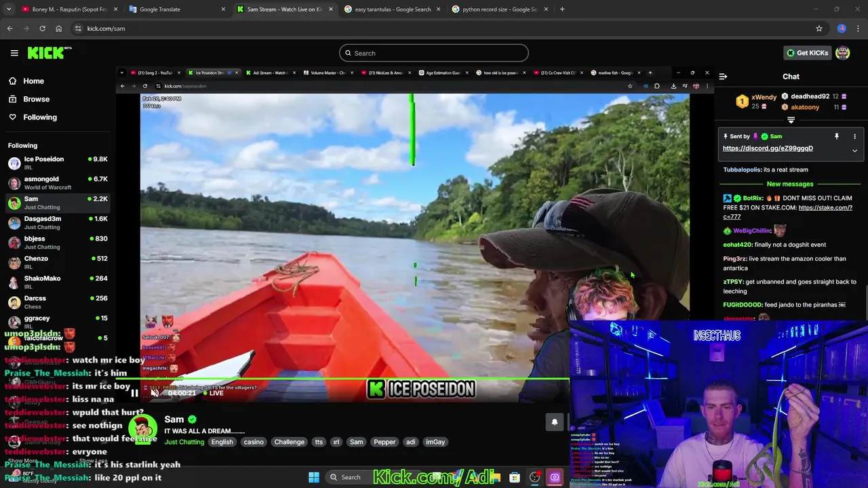The width and height of the screenshot is (868, 488).
Task: Open Chenzo's channel in the Following list
Action: 58,262
